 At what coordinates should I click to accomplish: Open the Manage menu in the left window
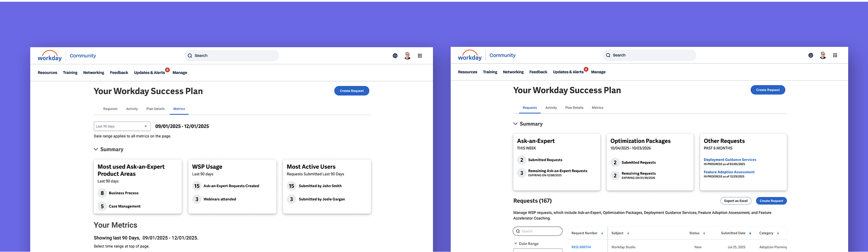click(180, 73)
